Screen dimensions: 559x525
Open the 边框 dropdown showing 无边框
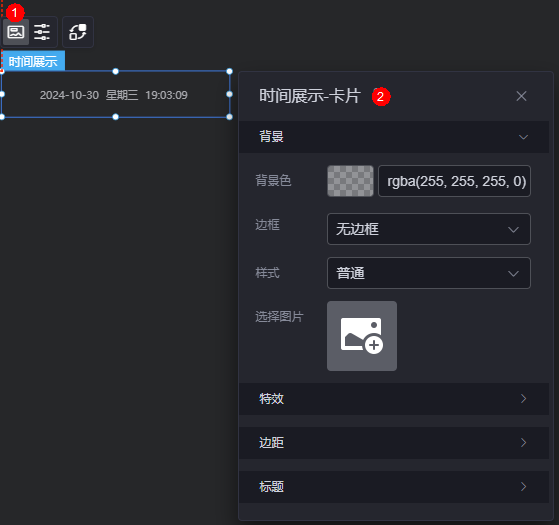(429, 229)
